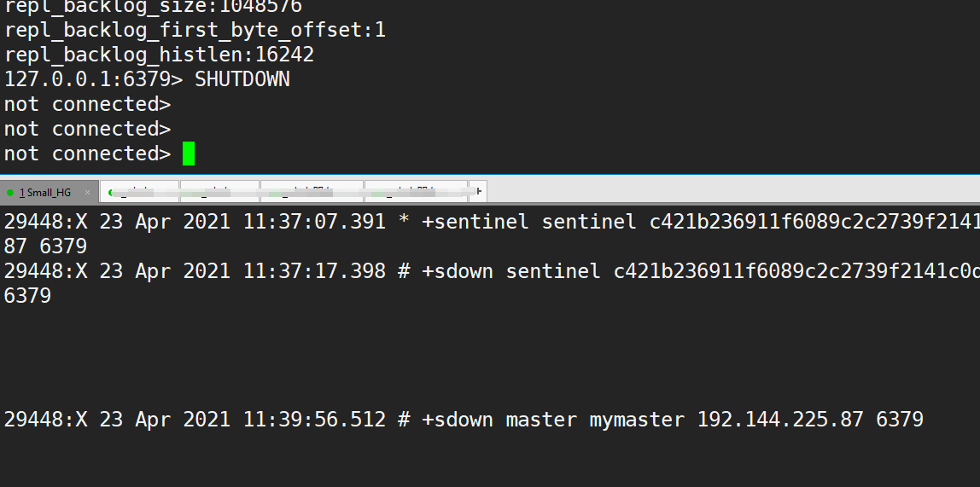The width and height of the screenshot is (980, 487).
Task: Click the green terminal cursor block
Action: [189, 154]
